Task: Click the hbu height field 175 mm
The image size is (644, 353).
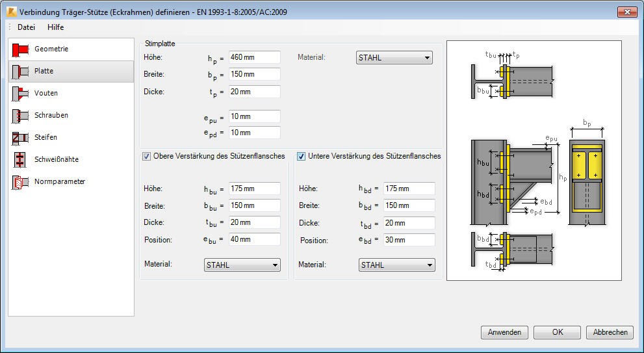Action: (x=255, y=189)
